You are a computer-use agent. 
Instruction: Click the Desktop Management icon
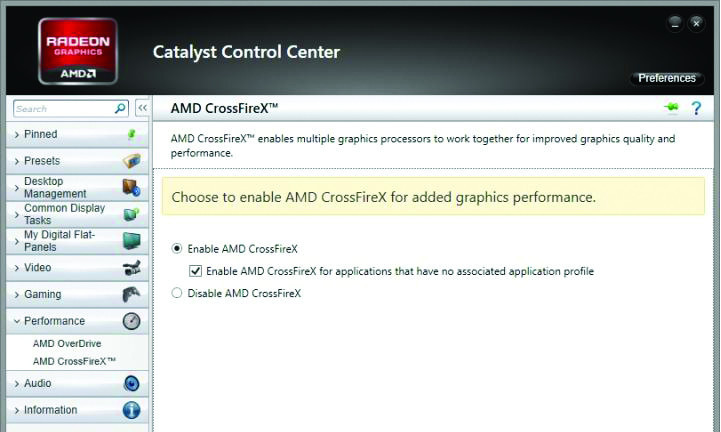[131, 187]
